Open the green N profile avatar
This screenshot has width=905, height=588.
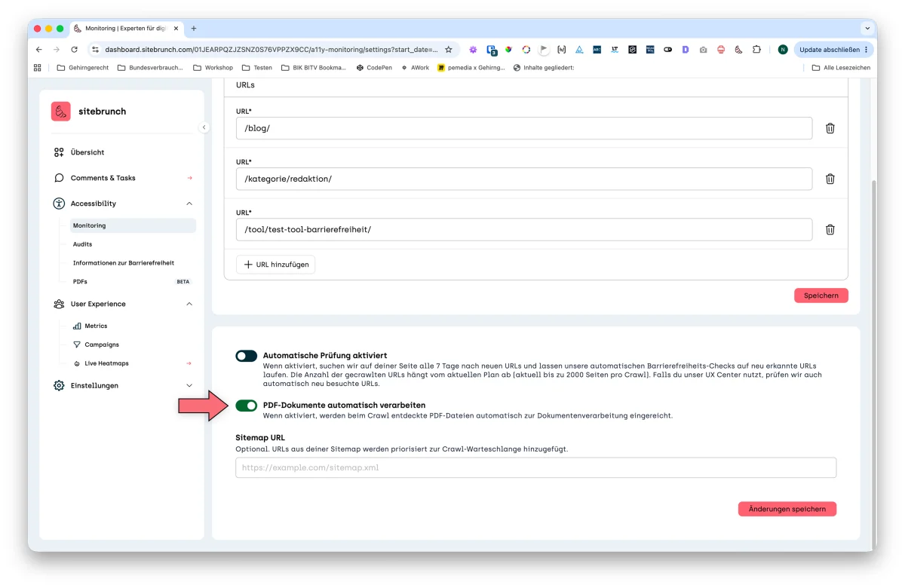783,50
